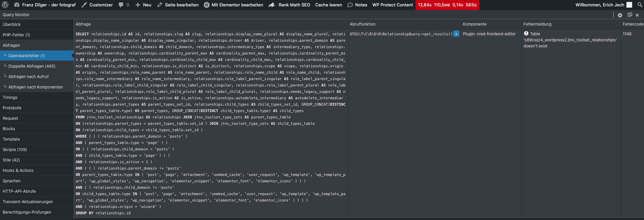Viewport: 644px width, 220px height.
Task: Expand the get_results() call stack plus button
Action: (456, 34)
